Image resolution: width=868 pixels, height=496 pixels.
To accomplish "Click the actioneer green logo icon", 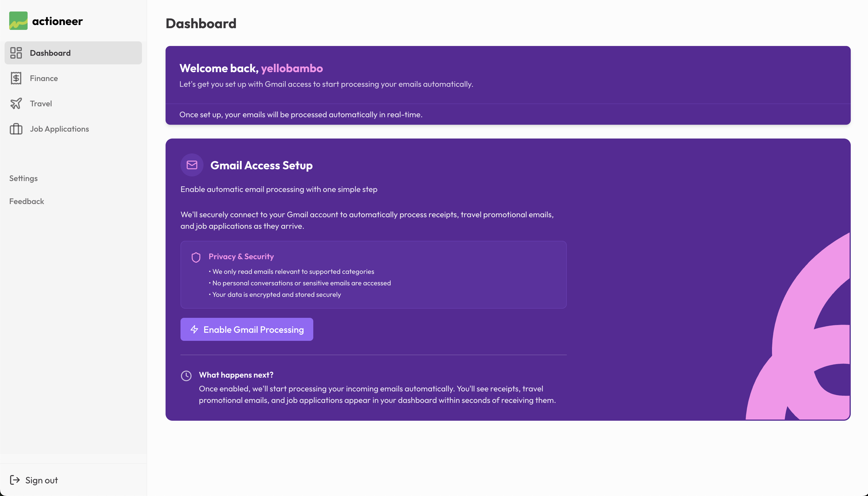I will pyautogui.click(x=18, y=21).
